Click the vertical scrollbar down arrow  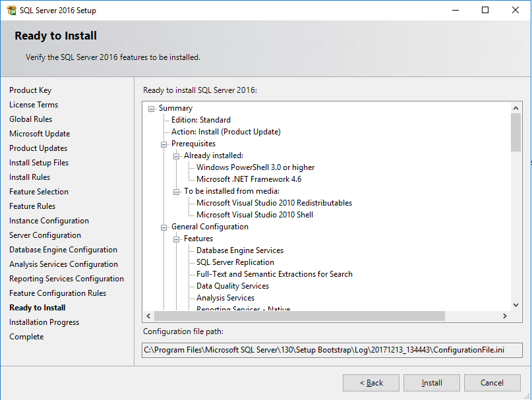(516, 305)
